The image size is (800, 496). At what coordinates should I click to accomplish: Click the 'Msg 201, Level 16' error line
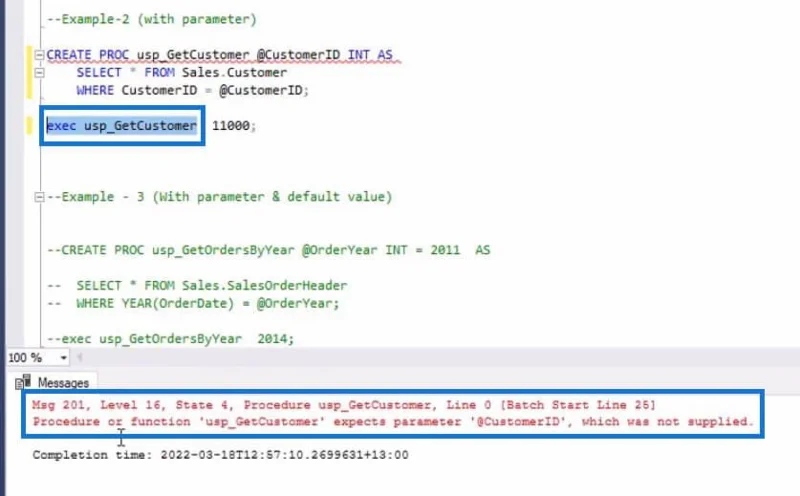343,405
